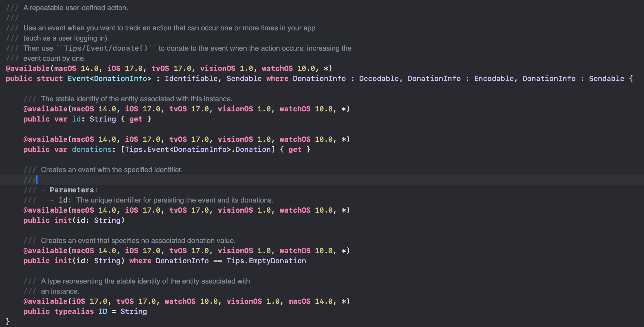Image resolution: width=644 pixels, height=327 pixels.
Task: Click the first @available attribute above struct
Action: (x=28, y=68)
